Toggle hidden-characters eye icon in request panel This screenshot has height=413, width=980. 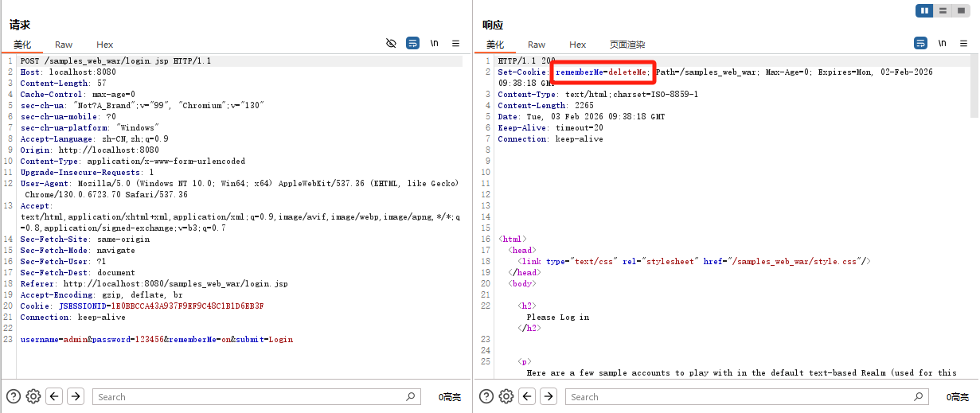click(x=391, y=44)
